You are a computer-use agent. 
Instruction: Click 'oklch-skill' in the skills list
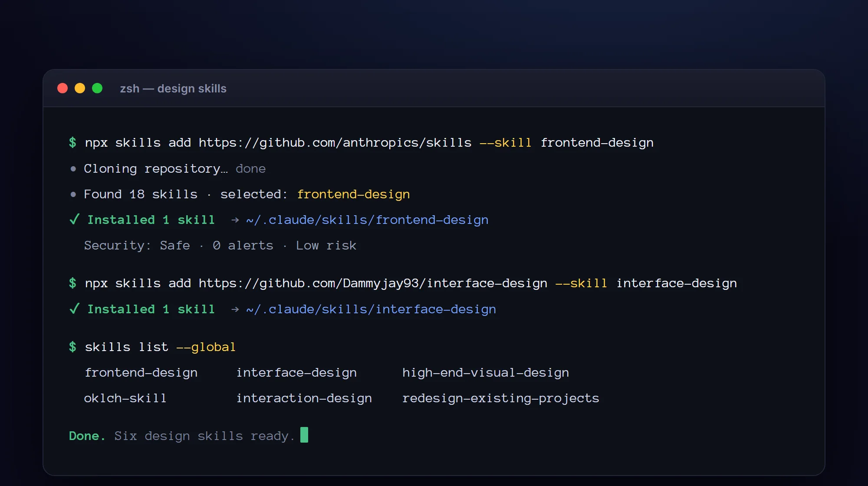(x=125, y=398)
